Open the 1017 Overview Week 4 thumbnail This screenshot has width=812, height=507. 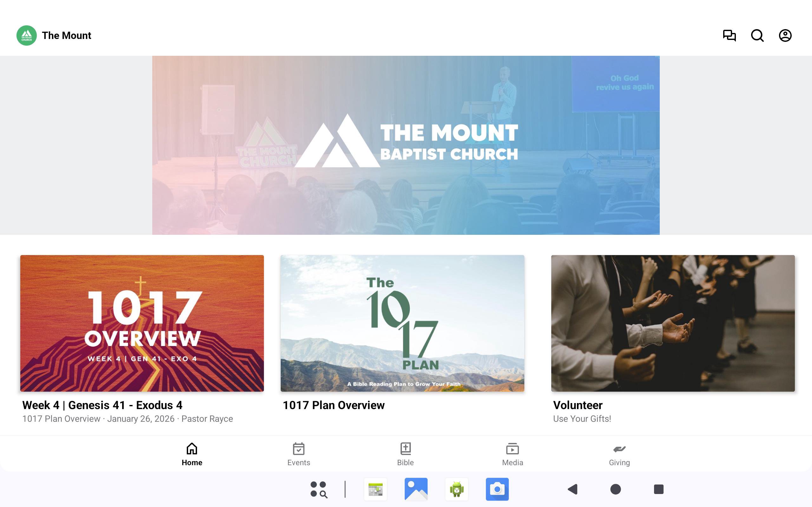point(142,323)
